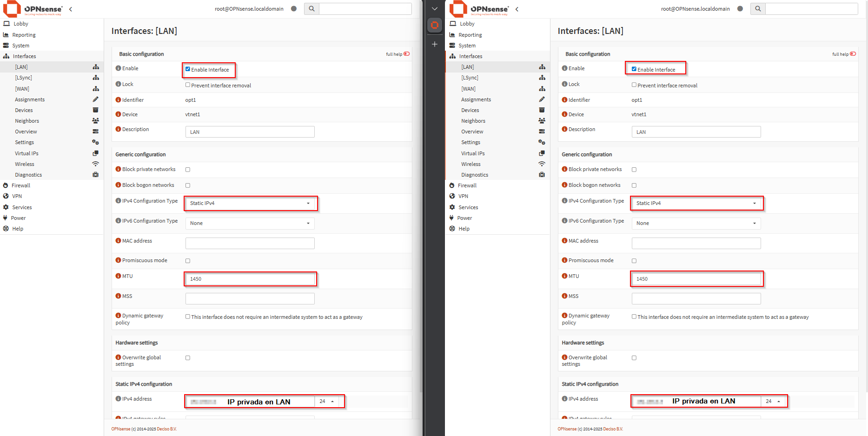Click the search magnifier icon in left window
This screenshot has height=436, width=868.
pos(311,8)
